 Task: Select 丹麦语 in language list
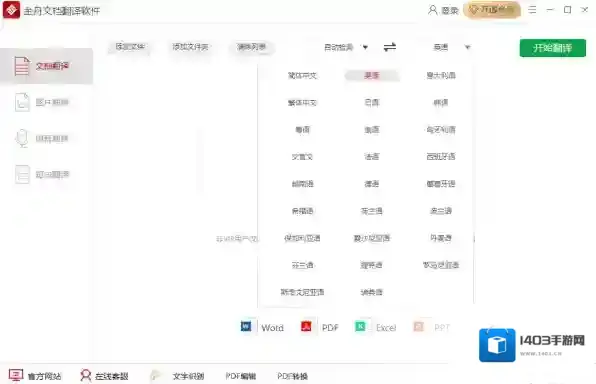[x=441, y=238]
